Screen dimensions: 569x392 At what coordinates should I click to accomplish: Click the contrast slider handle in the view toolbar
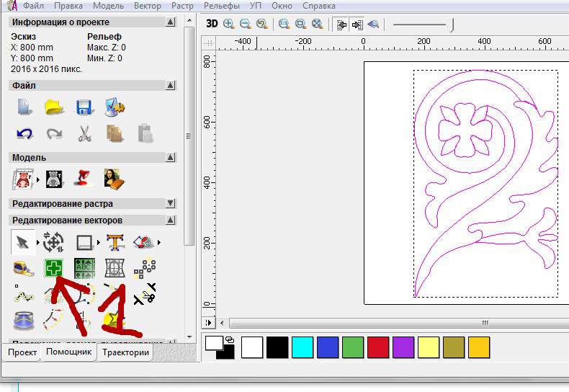click(x=452, y=25)
